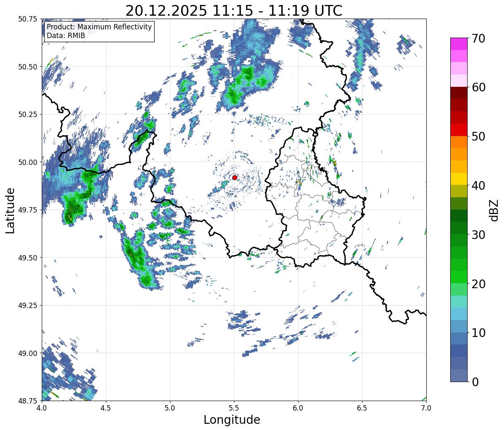Click the latitude tick label 49.25
This screenshot has height=430, width=504.
[x=28, y=306]
